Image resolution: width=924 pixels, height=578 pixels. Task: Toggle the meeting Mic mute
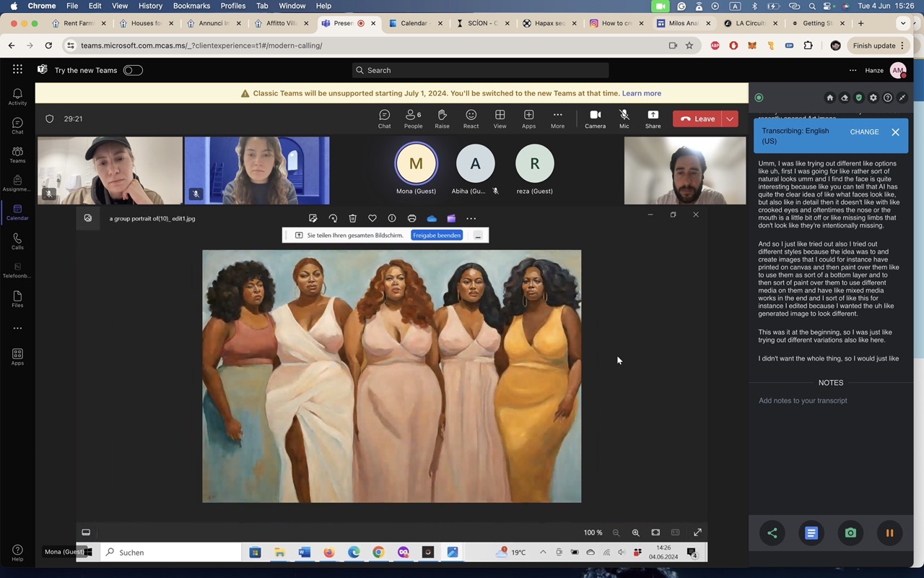click(624, 118)
